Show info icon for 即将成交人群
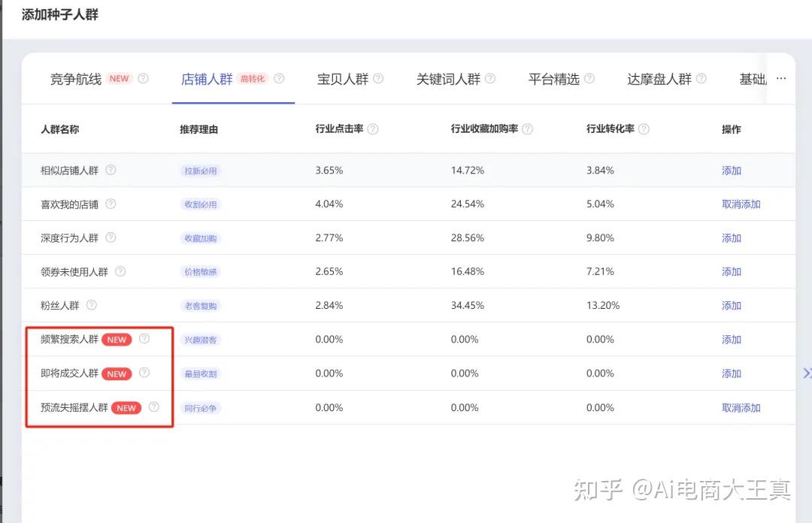The image size is (812, 523). click(144, 372)
